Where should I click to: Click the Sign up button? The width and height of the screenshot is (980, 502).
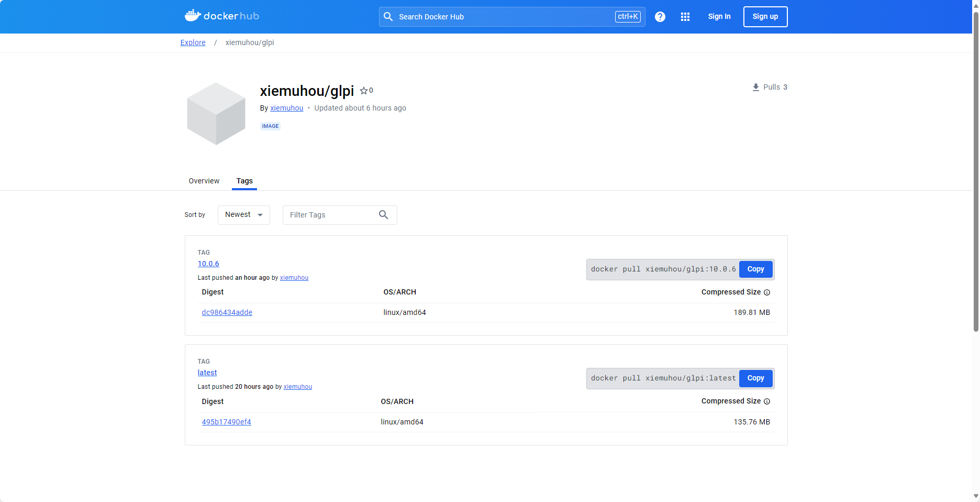click(x=765, y=17)
